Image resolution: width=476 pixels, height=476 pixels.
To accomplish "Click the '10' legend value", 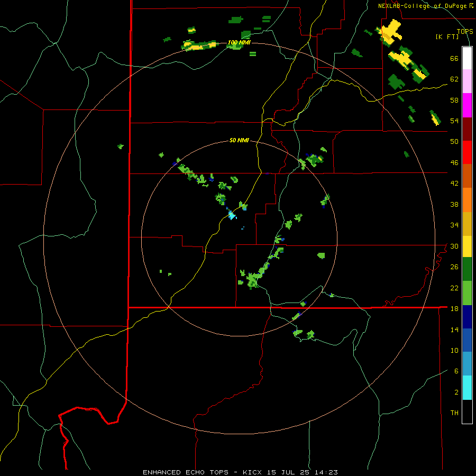I will [454, 350].
